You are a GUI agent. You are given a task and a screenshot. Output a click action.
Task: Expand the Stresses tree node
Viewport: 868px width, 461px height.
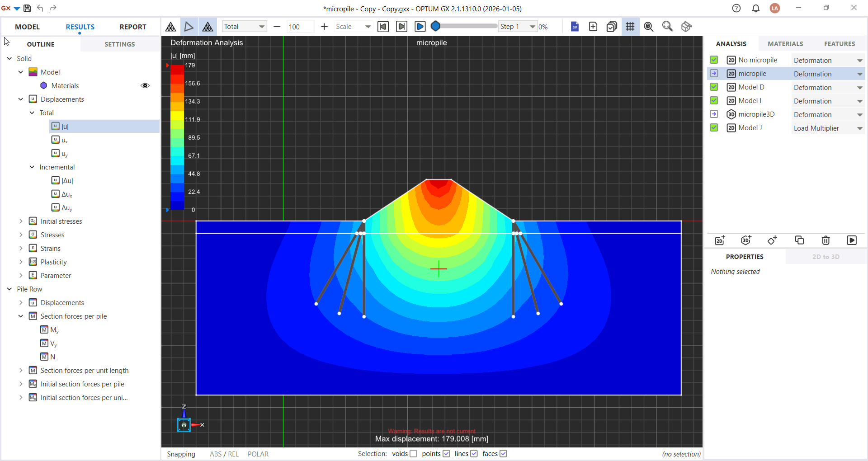21,235
